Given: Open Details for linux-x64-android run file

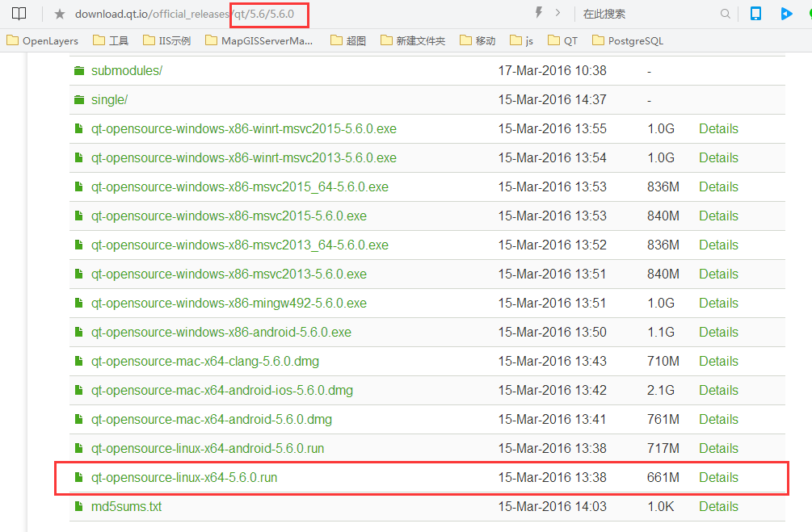Looking at the screenshot, I should point(718,448).
